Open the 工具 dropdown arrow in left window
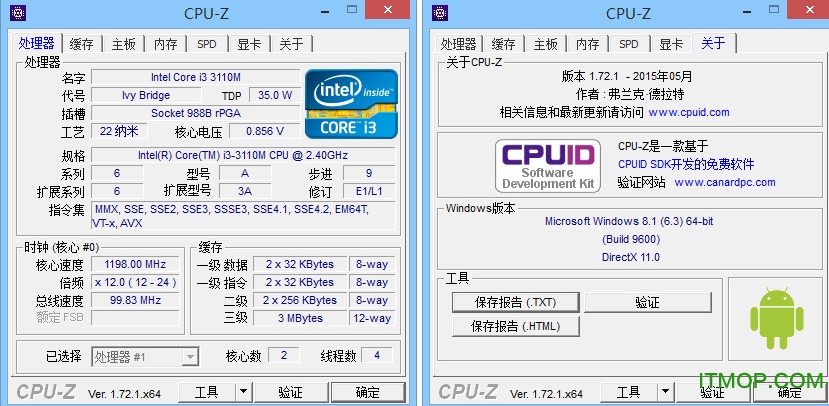This screenshot has width=829, height=406. pos(243,392)
